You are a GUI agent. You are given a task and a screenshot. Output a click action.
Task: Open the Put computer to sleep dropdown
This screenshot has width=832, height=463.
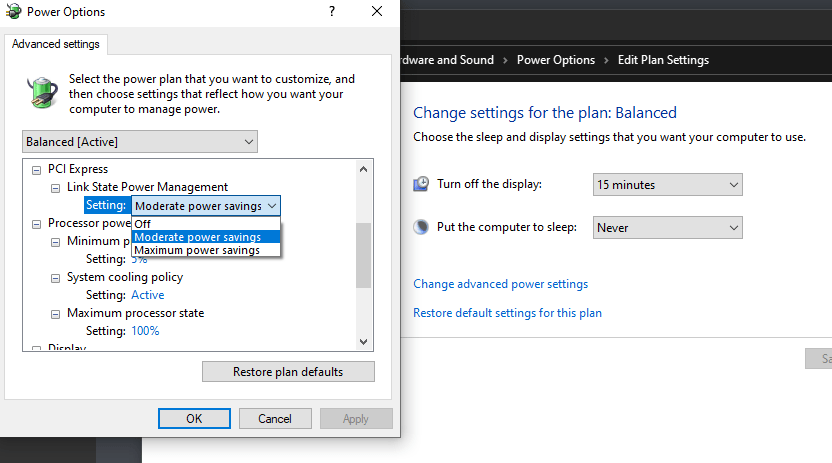pos(667,228)
